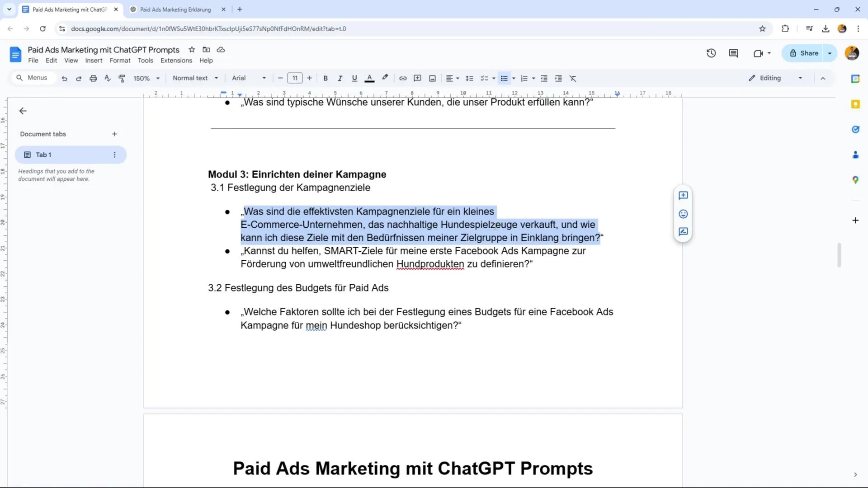
Task: Open Google Tasks side panel
Action: [x=855, y=130]
